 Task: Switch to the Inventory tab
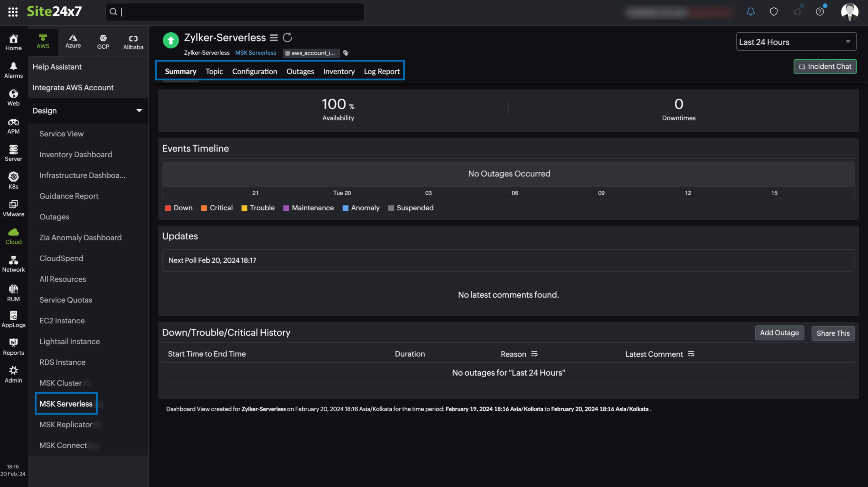(x=339, y=71)
